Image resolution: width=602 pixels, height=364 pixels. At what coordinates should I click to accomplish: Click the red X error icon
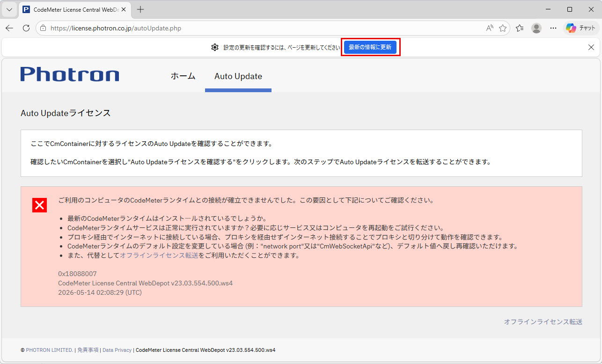click(39, 205)
